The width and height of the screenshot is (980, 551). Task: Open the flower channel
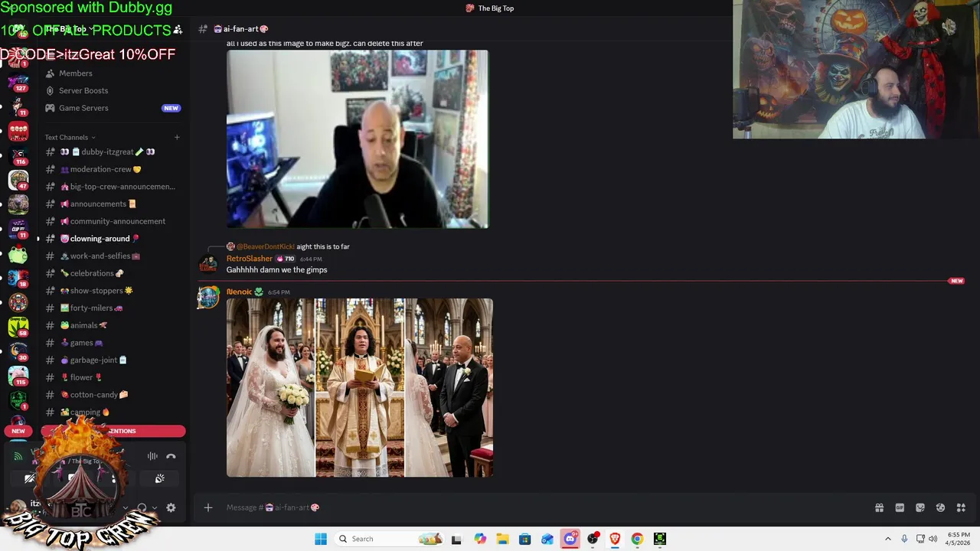pos(113,377)
